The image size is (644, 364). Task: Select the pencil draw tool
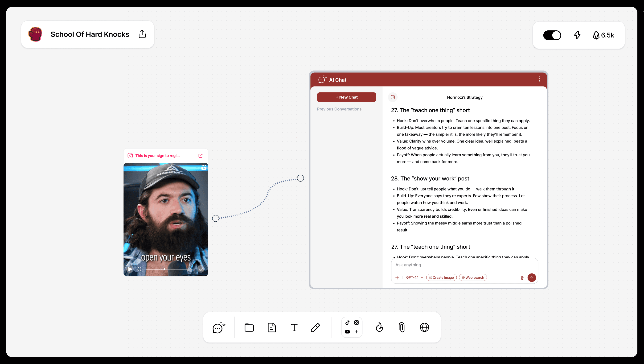click(315, 327)
